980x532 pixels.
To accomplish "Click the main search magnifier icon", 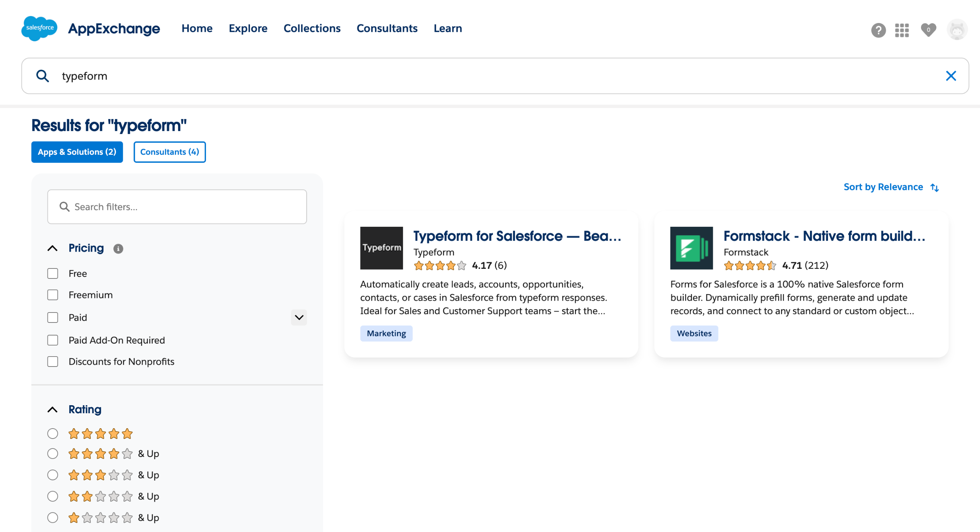I will point(42,76).
